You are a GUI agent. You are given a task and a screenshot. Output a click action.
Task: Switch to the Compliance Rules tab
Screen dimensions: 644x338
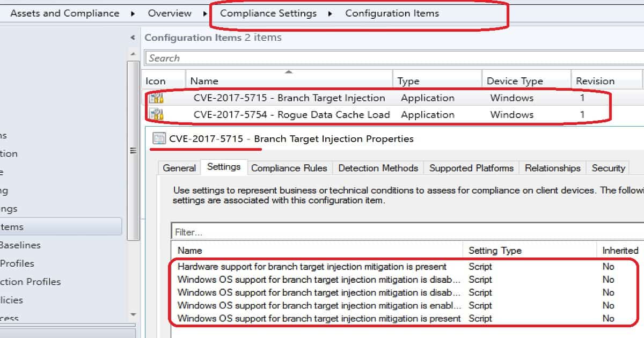click(289, 168)
